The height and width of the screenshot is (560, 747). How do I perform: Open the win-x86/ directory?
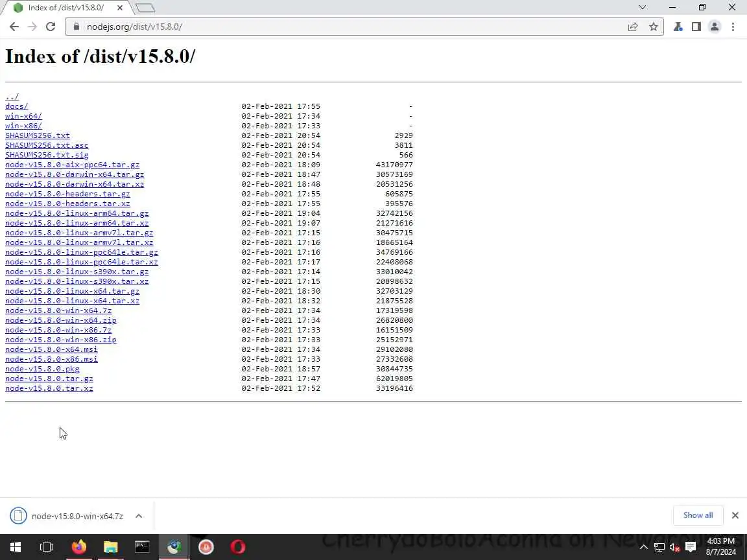pyautogui.click(x=23, y=126)
